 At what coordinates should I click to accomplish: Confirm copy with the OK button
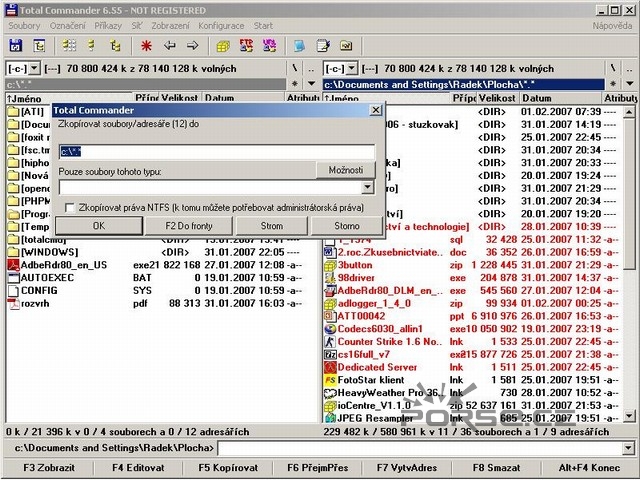point(99,226)
